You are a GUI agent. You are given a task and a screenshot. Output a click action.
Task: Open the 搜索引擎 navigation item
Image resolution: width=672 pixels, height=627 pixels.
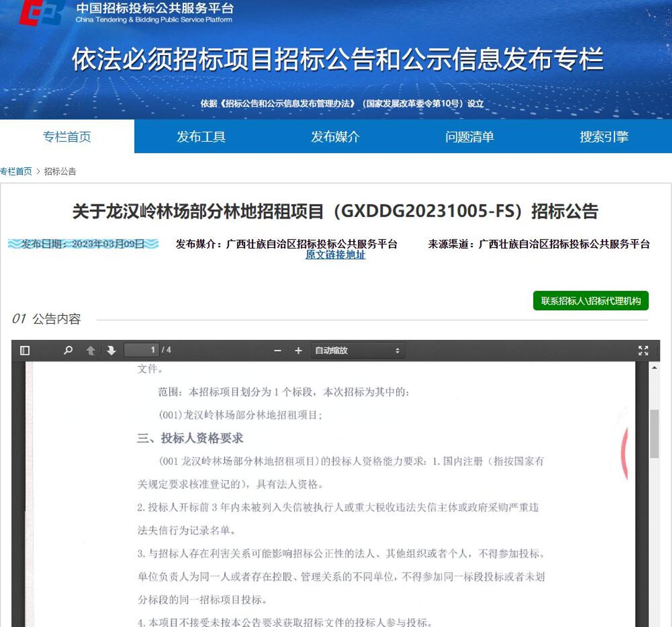tap(604, 137)
